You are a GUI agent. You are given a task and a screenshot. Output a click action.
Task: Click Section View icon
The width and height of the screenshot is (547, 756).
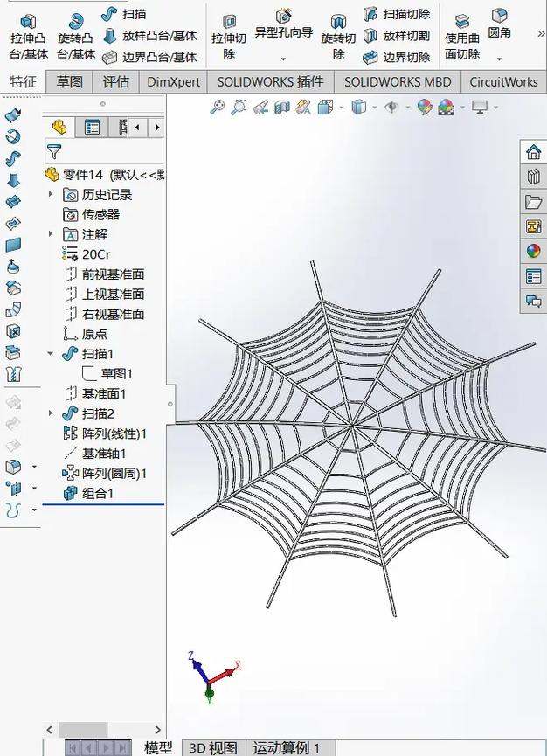click(282, 107)
